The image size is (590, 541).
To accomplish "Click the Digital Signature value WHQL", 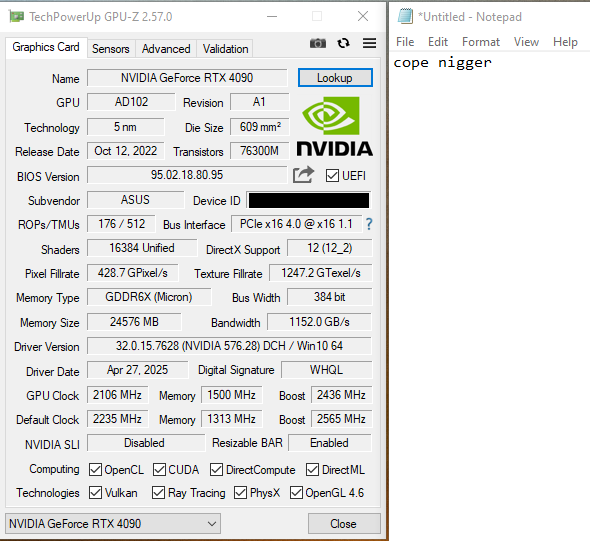I will (327, 370).
